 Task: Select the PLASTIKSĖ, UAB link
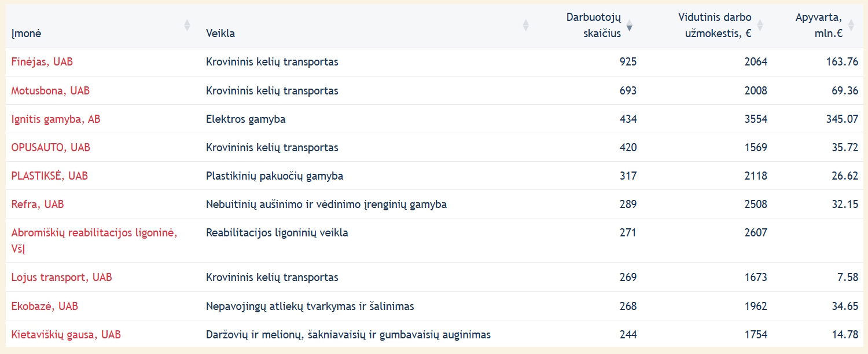pyautogui.click(x=50, y=176)
